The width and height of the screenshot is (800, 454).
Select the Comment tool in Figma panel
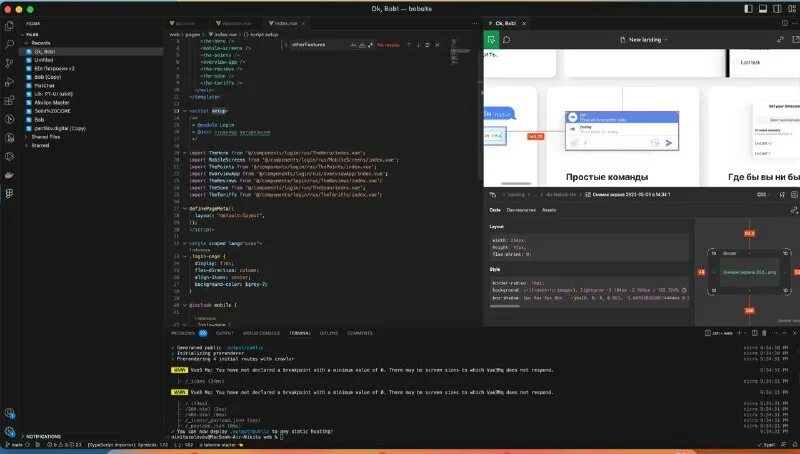507,40
